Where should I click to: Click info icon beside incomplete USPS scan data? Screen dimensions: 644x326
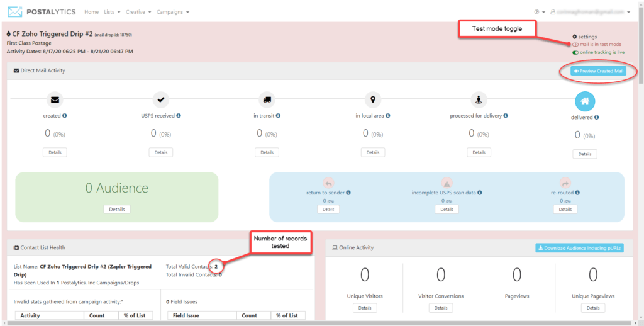480,193
